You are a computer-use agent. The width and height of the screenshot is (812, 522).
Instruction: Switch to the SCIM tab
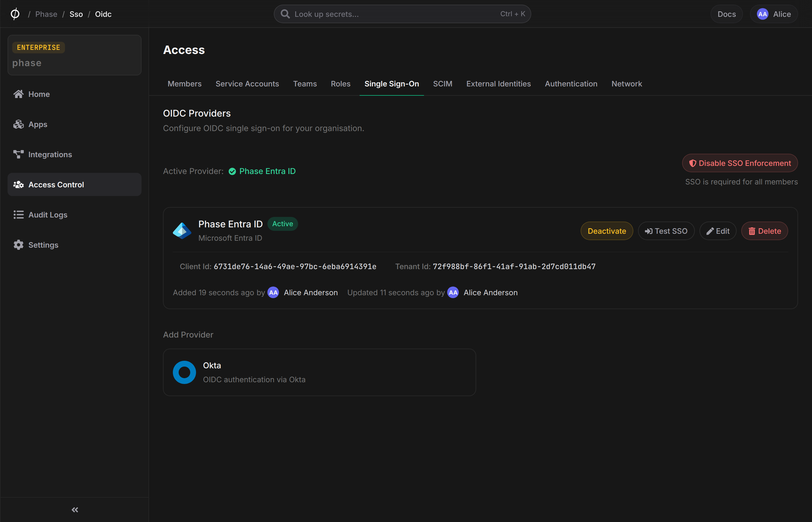[443, 84]
